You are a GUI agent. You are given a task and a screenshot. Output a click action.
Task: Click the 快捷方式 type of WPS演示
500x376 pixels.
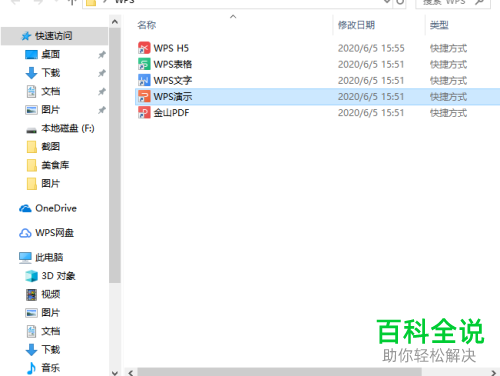point(448,97)
